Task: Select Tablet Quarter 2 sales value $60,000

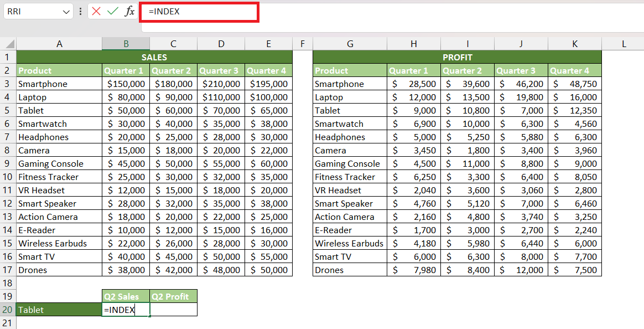Action: pyautogui.click(x=173, y=110)
